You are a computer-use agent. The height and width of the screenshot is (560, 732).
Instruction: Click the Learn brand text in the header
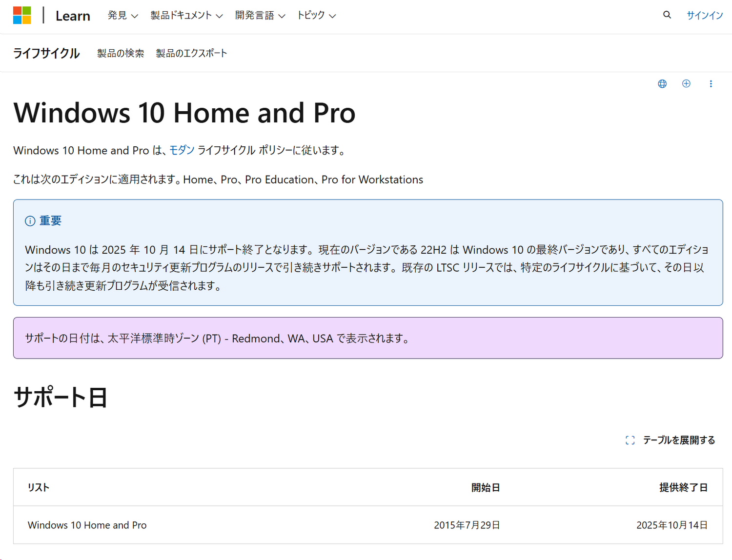[x=72, y=16]
